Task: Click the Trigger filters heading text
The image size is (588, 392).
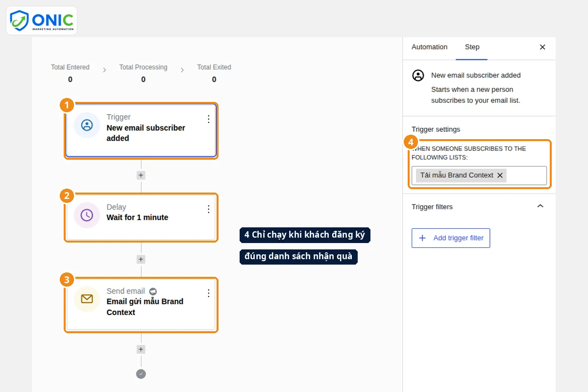Action: [x=432, y=207]
